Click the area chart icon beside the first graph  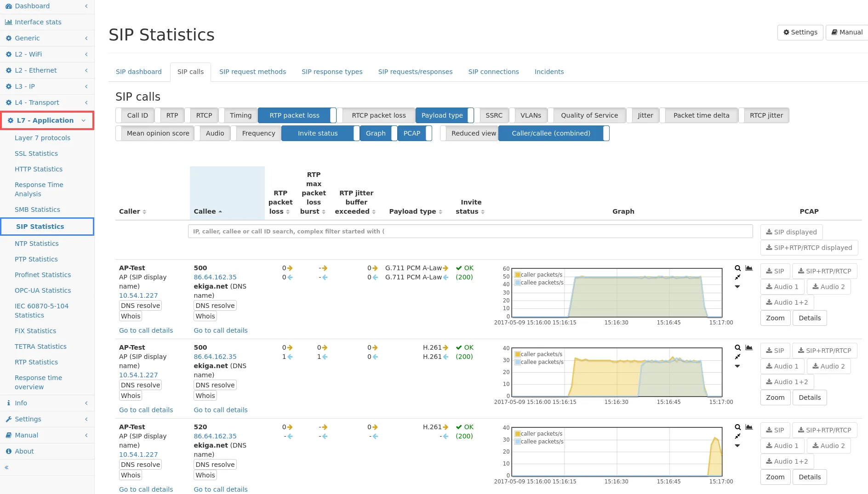coord(749,268)
